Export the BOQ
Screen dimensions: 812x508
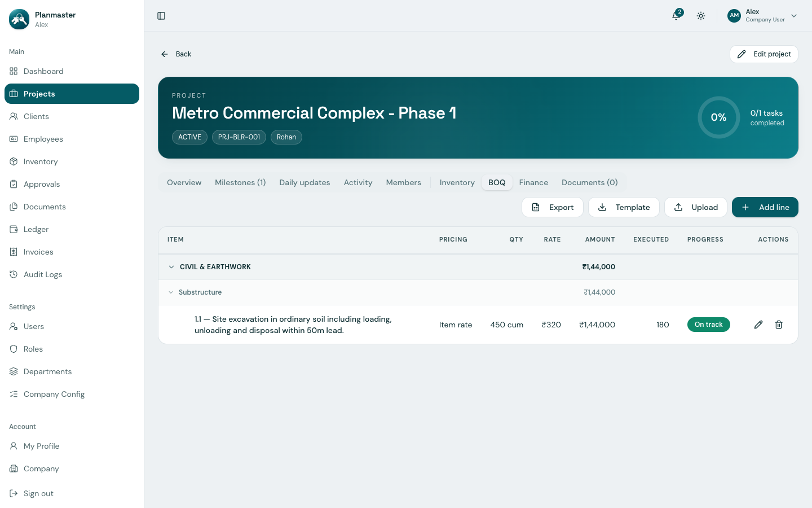tap(553, 207)
